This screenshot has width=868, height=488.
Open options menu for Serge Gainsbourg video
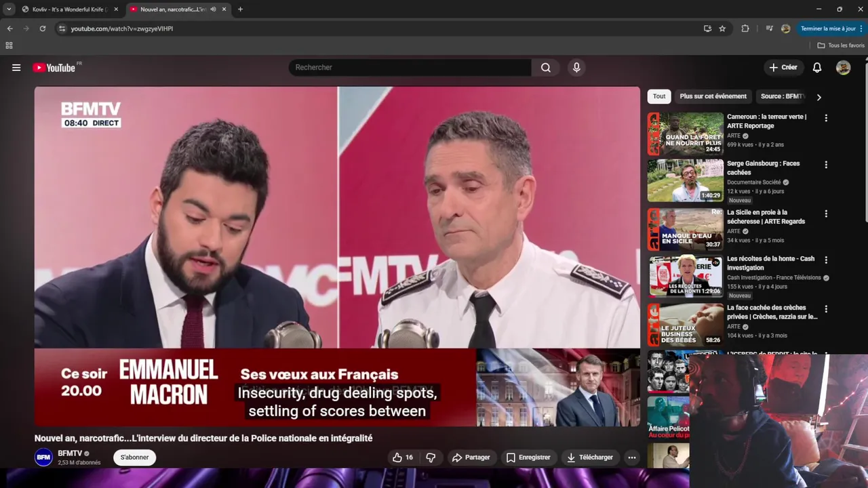pos(826,165)
